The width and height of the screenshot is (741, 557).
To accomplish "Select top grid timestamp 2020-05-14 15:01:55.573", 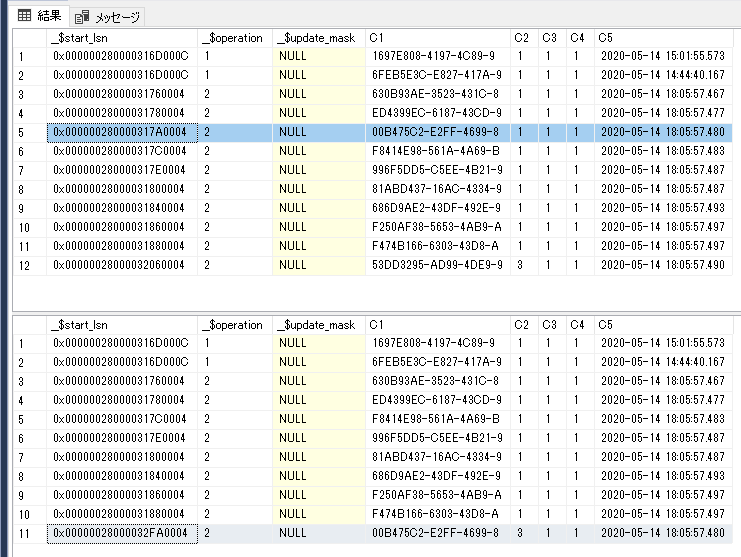I will 663,56.
